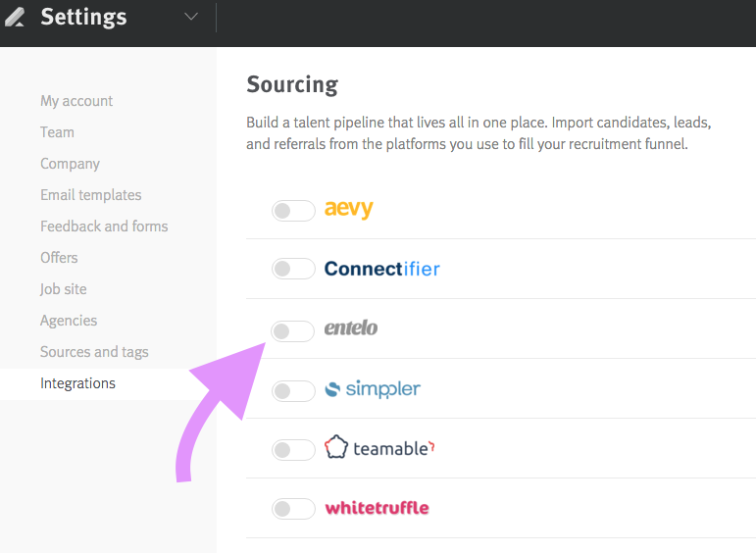Expand the Settings dropdown chevron
Screen dimensions: 756x553
click(x=191, y=17)
